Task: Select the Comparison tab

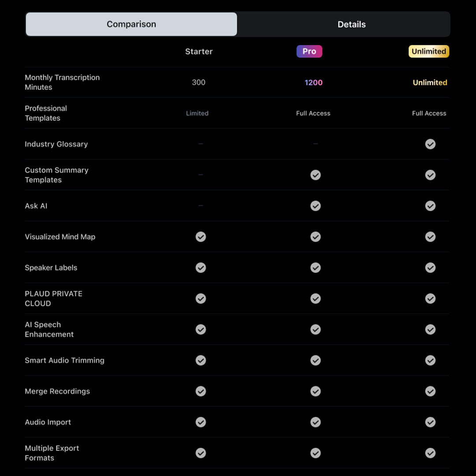Action: 131,24
